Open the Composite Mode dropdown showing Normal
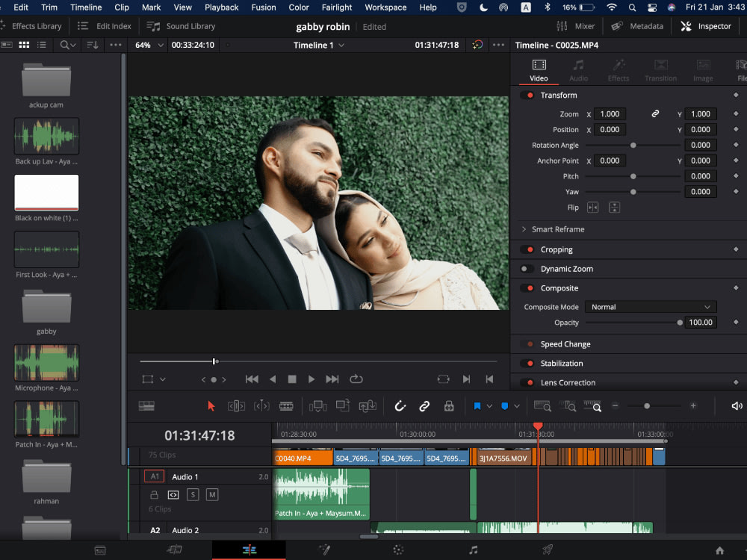The height and width of the screenshot is (560, 747). pos(650,306)
